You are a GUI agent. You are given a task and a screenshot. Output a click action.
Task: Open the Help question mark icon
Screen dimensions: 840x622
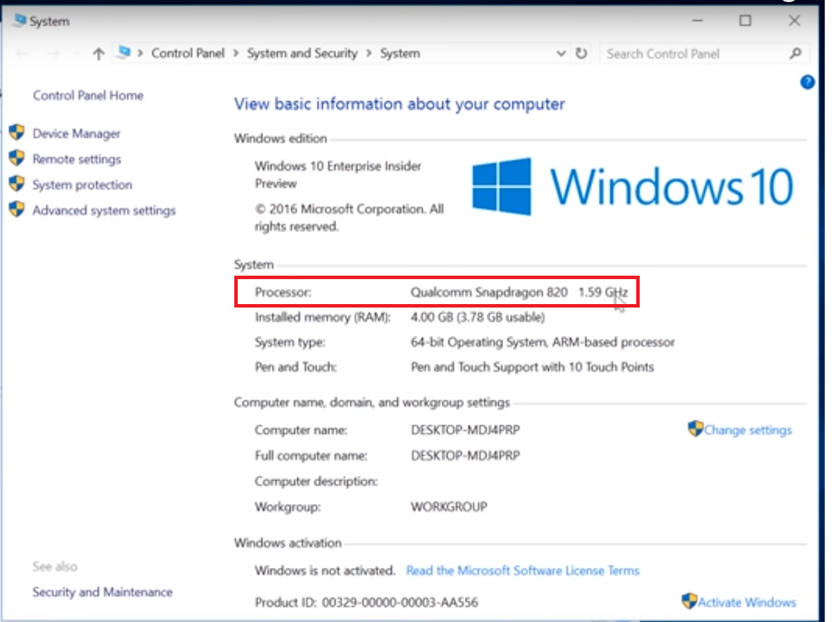point(807,82)
